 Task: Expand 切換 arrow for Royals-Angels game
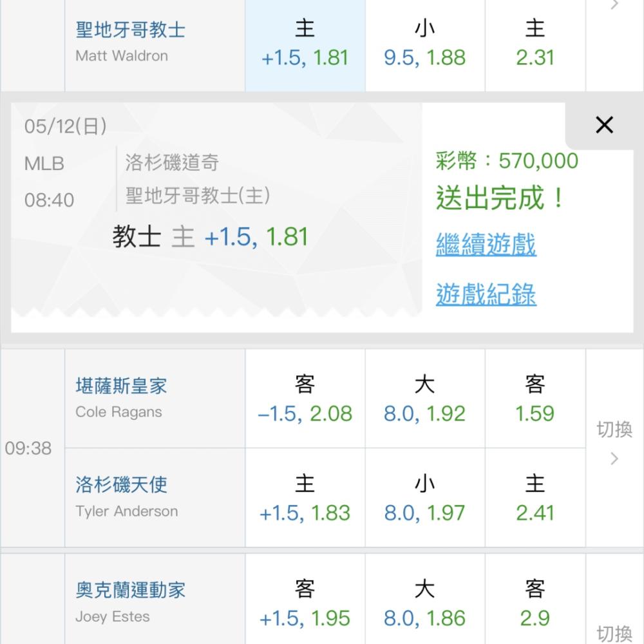tap(614, 444)
